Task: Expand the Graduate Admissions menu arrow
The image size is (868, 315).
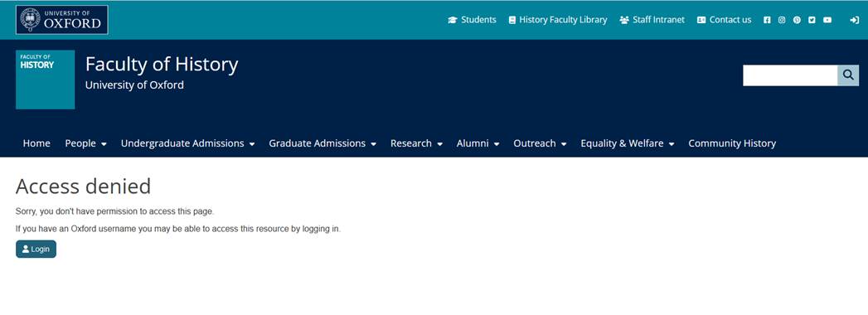Action: click(x=374, y=144)
